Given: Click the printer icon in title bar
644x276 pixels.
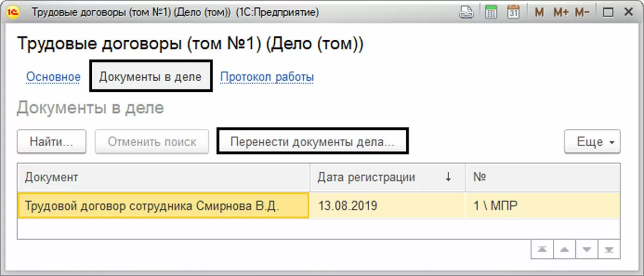Looking at the screenshot, I should click(x=467, y=12).
